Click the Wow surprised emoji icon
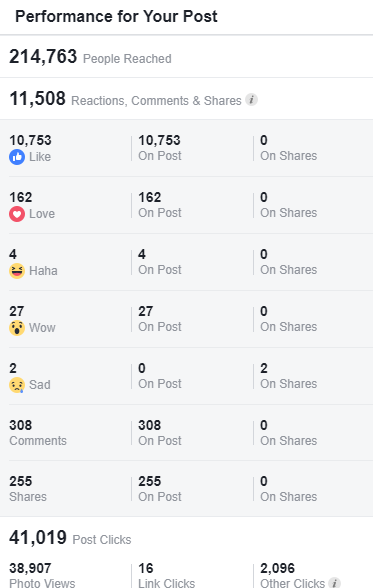 pyautogui.click(x=17, y=328)
